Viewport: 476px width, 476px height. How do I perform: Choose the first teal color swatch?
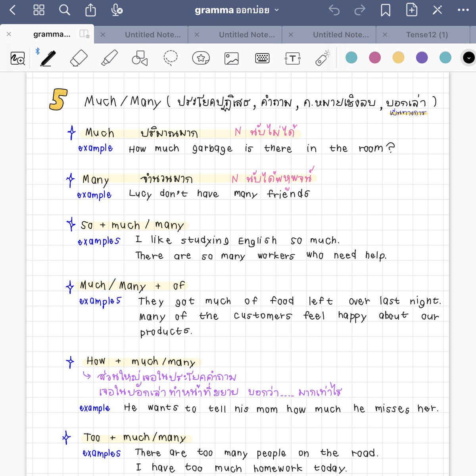click(351, 58)
